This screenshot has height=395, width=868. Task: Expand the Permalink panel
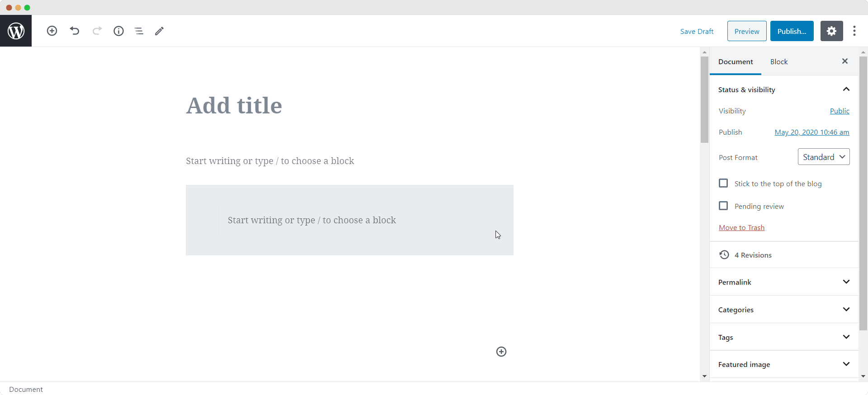[784, 282]
